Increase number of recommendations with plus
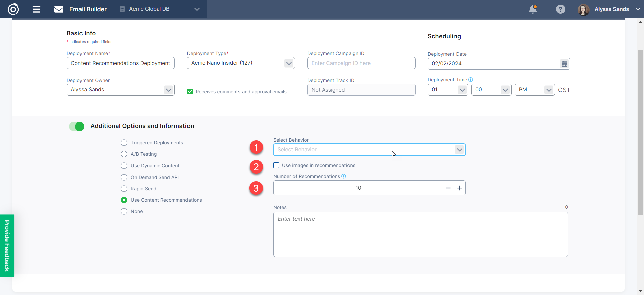The width and height of the screenshot is (644, 295). [459, 188]
